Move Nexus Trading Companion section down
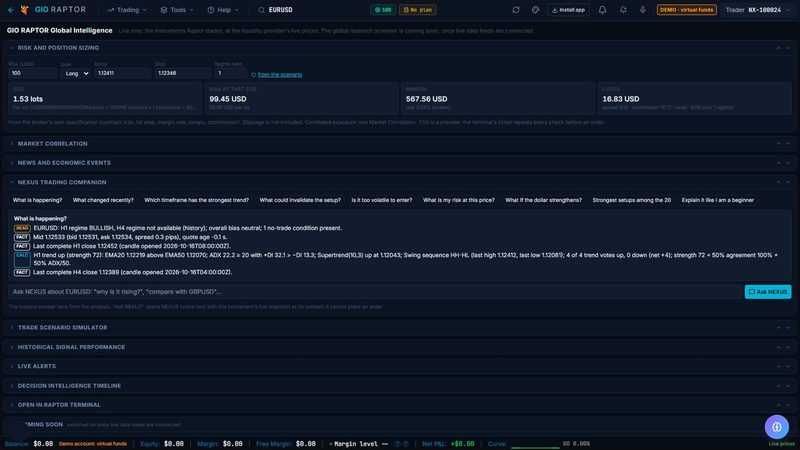The height and width of the screenshot is (450, 800). (x=788, y=182)
